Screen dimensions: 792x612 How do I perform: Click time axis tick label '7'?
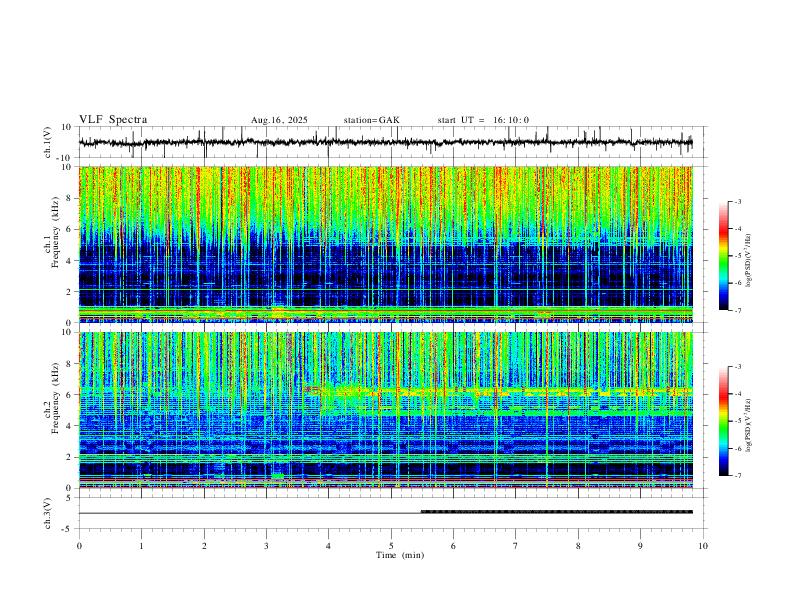click(x=516, y=546)
